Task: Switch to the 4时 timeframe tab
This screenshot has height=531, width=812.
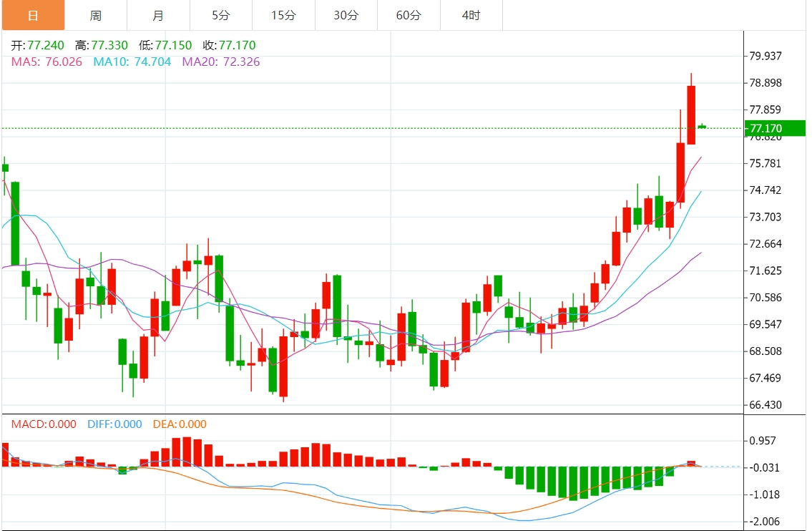Action: coord(471,16)
